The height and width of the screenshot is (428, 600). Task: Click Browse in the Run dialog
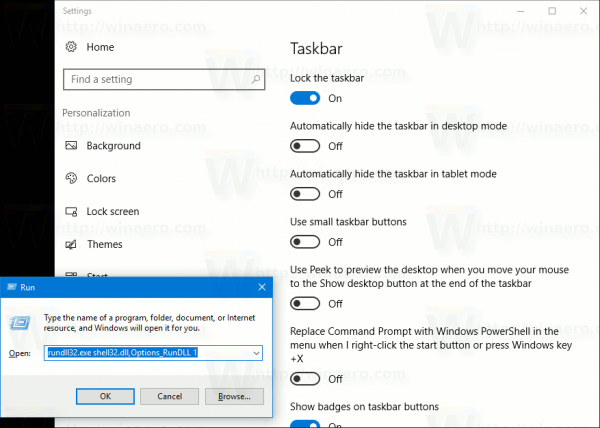tap(234, 396)
